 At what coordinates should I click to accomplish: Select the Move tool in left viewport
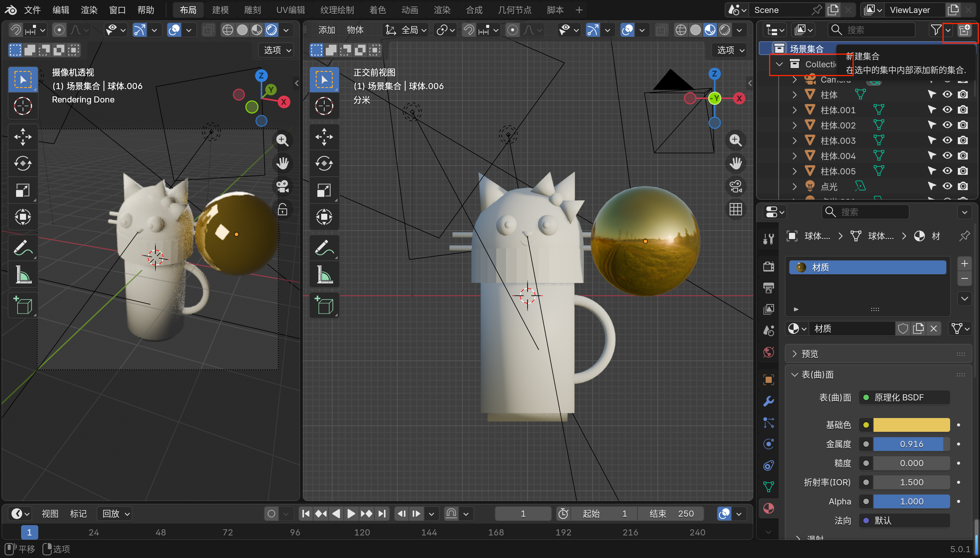[23, 137]
